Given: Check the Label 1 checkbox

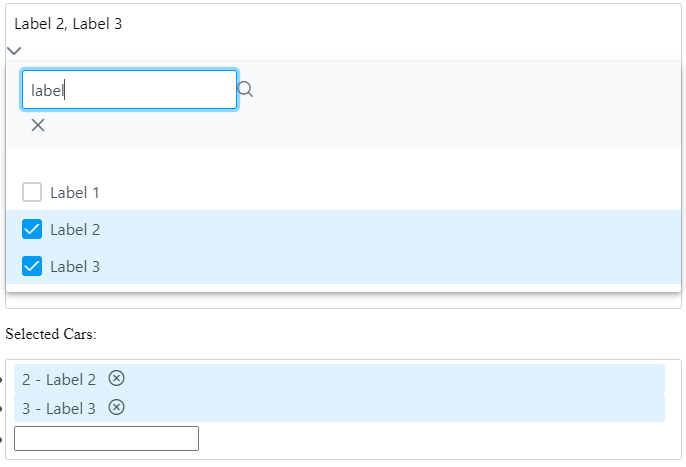Looking at the screenshot, I should [x=32, y=192].
